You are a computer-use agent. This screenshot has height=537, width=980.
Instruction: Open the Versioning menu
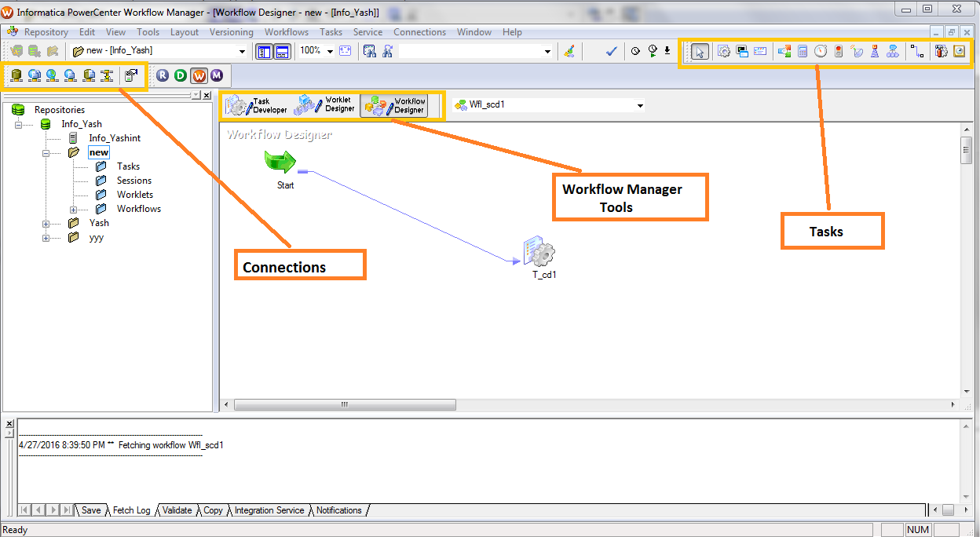pos(231,32)
